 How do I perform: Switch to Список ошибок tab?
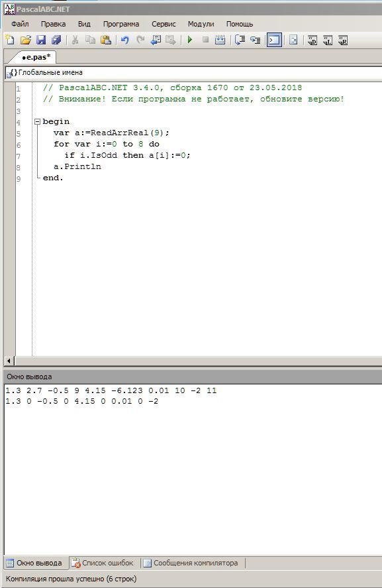[x=102, y=563]
